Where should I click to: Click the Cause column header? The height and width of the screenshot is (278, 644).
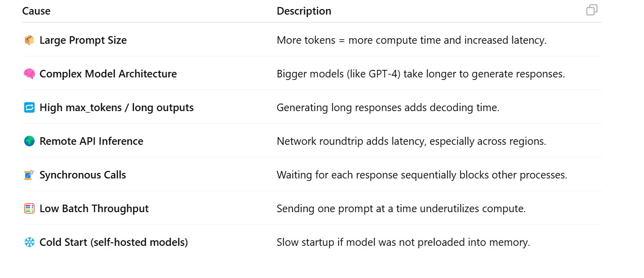(36, 11)
